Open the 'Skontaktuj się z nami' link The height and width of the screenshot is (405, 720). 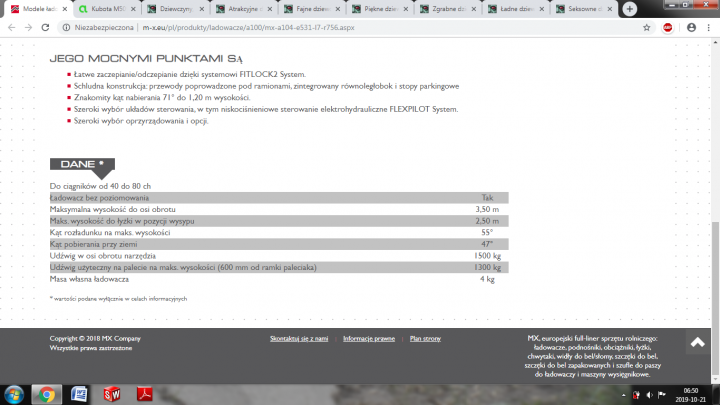coord(299,339)
